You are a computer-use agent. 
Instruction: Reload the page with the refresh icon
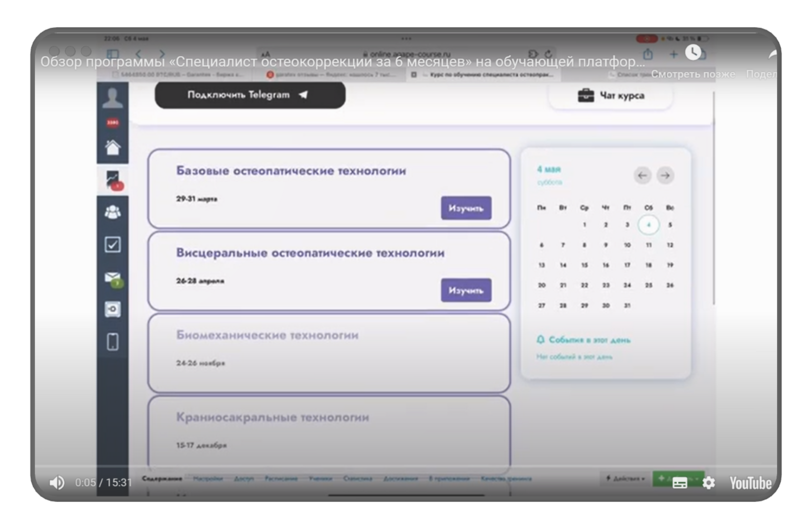(x=548, y=54)
